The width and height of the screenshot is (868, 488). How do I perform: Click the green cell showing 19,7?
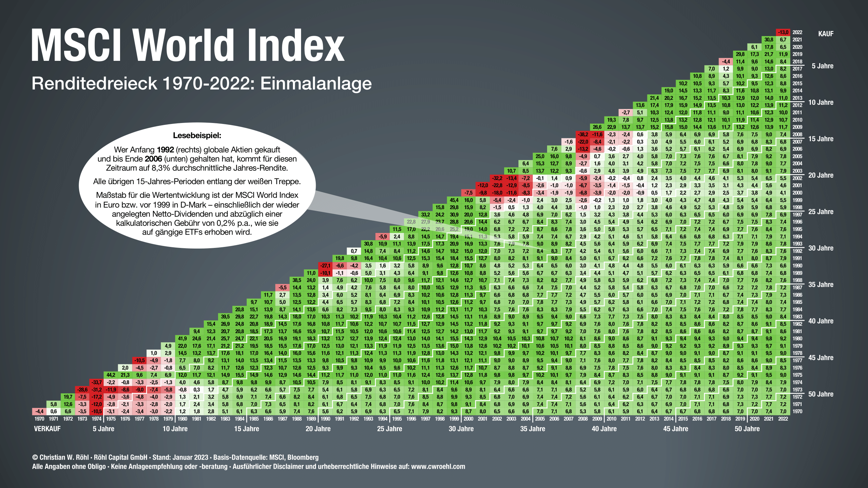pyautogui.click(x=68, y=397)
